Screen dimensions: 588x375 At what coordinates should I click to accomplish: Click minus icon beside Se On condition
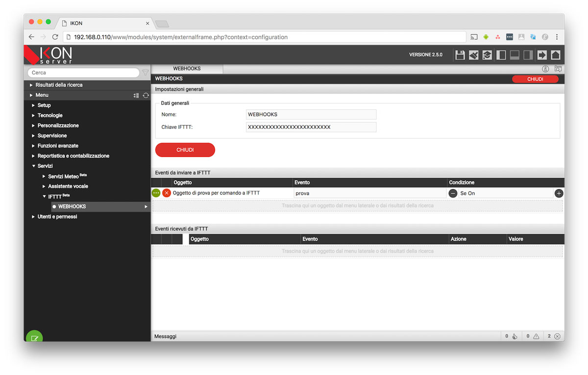pyautogui.click(x=453, y=193)
